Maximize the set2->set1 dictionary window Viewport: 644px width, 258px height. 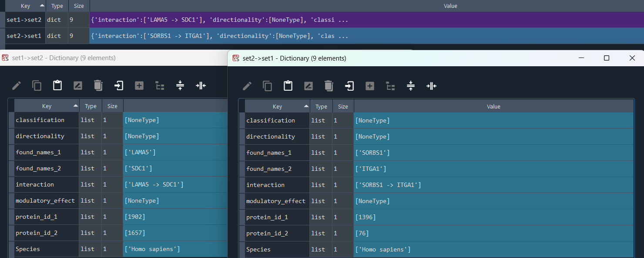(x=607, y=58)
